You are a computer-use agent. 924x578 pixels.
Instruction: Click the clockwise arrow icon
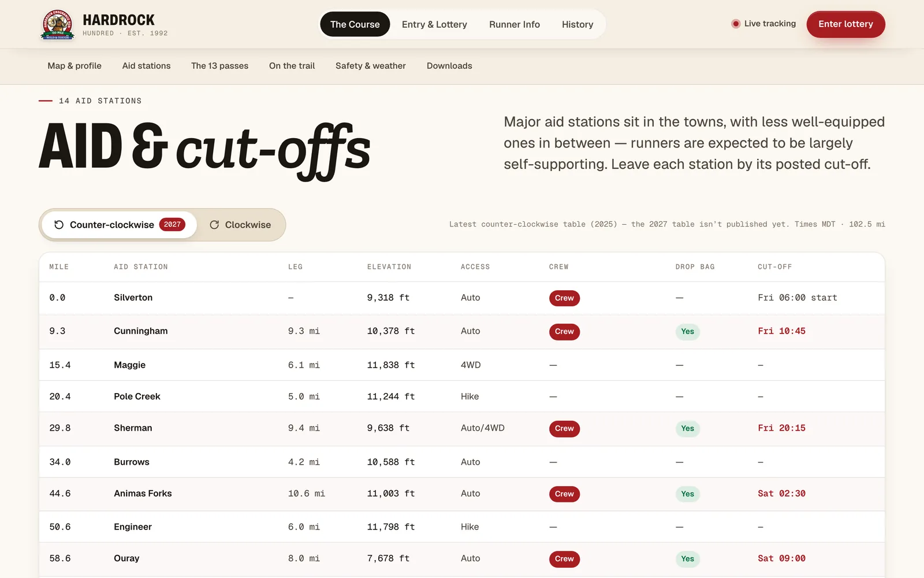(214, 225)
